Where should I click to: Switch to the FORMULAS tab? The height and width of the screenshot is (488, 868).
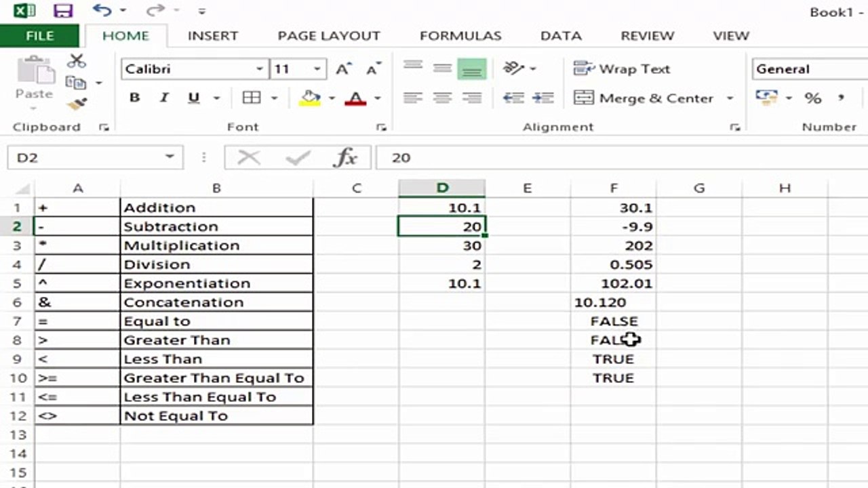click(x=460, y=36)
